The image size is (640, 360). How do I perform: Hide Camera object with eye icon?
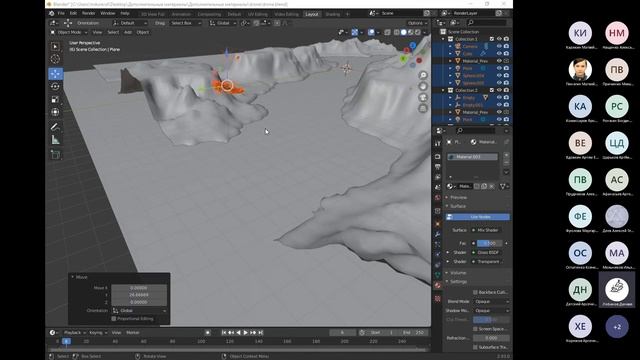(x=499, y=46)
